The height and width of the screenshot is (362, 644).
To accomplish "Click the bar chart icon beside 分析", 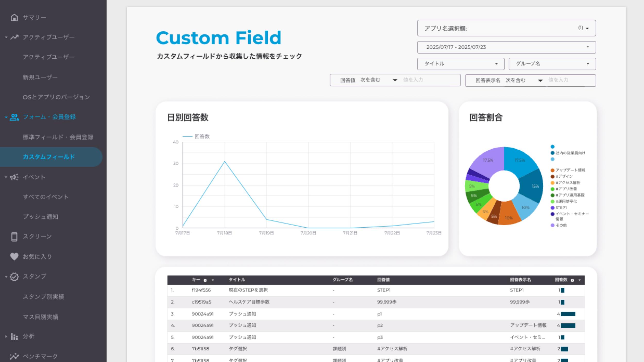I will (14, 337).
